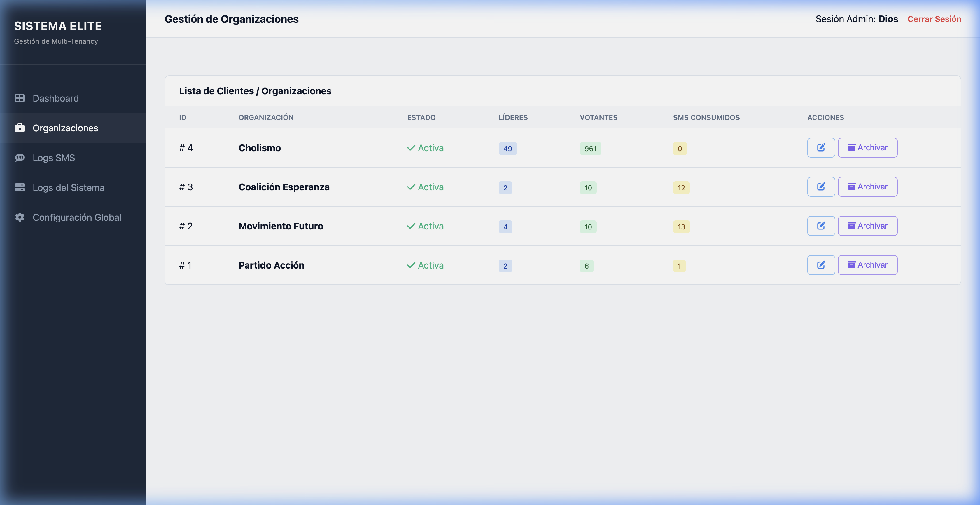Image resolution: width=980 pixels, height=505 pixels.
Task: Click the Dashboard grid icon
Action: 20,98
